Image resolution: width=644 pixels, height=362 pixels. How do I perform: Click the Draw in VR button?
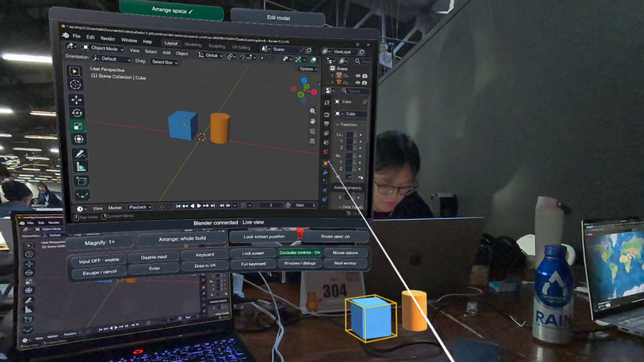(x=205, y=266)
